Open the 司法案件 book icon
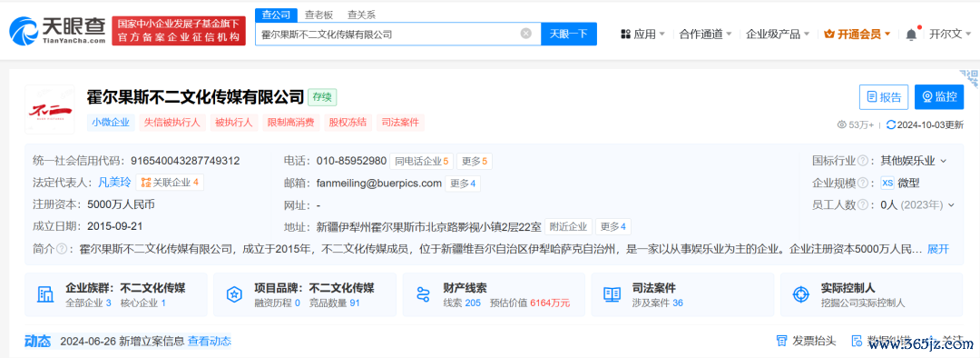The height and width of the screenshot is (358, 980). 612,294
